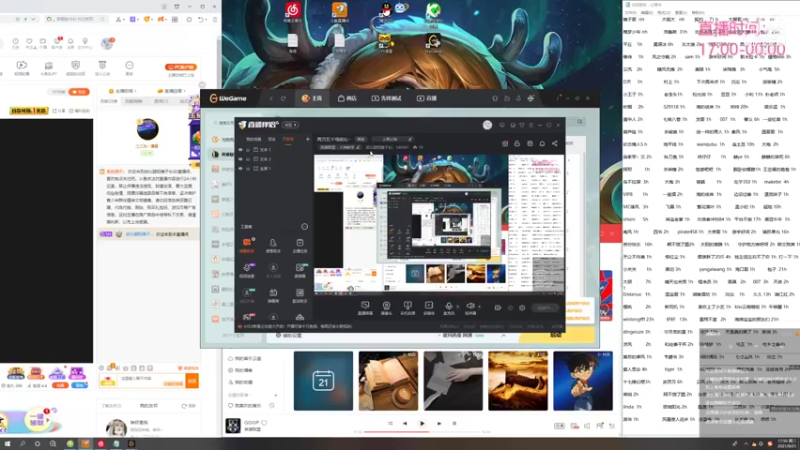Open the speaker dropdown arrow
Image resolution: width=800 pixels, height=450 pixels.
pos(480,307)
